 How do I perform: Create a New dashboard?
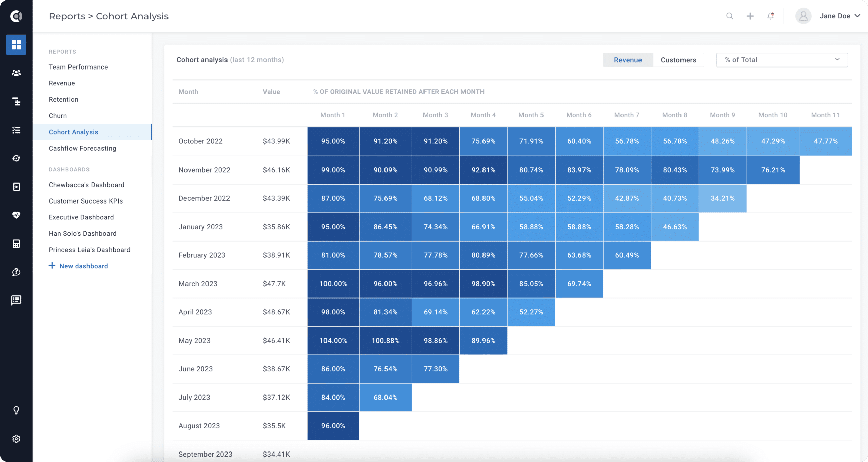point(78,266)
